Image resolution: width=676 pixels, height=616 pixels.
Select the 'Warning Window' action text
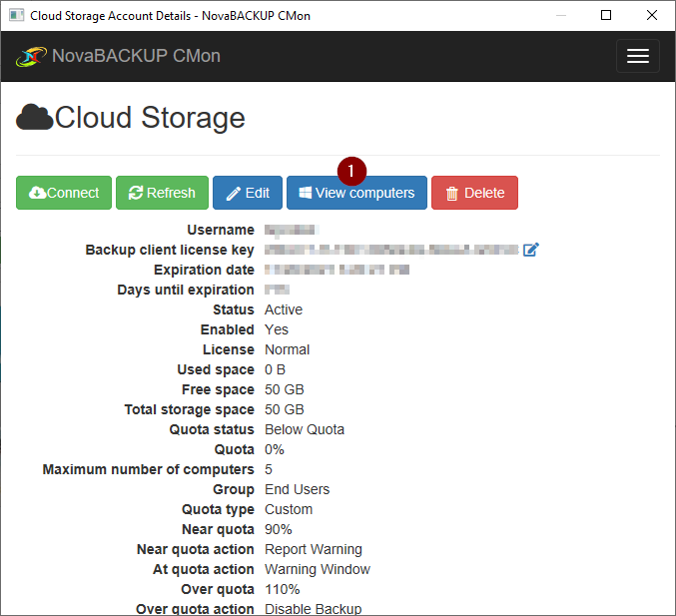coord(318,569)
